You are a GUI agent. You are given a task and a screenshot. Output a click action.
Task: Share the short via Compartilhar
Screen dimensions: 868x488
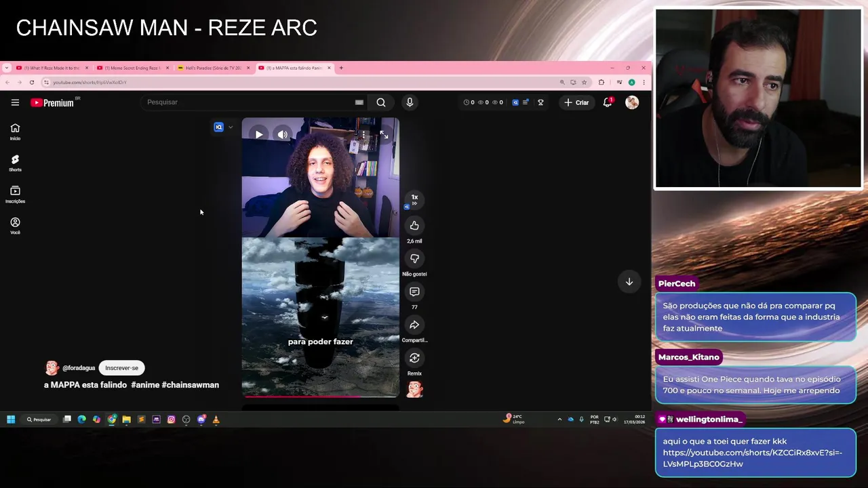[414, 325]
